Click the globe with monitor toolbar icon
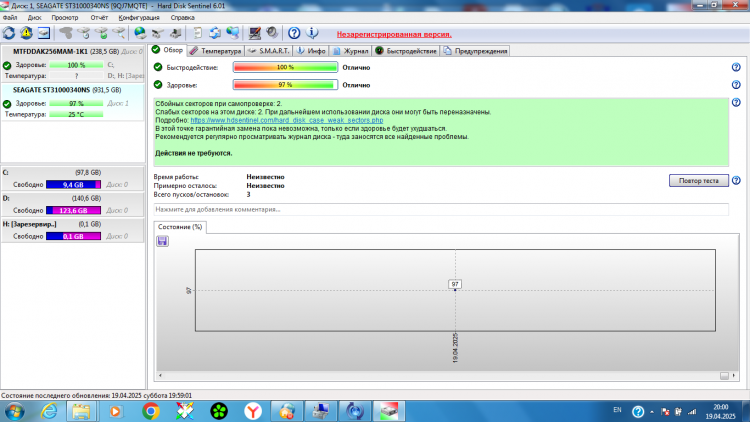 [x=232, y=33]
